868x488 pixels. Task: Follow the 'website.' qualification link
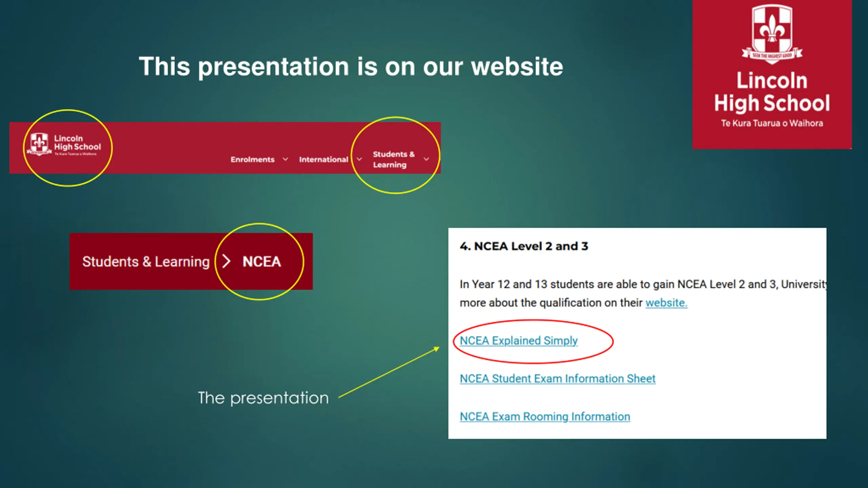[x=666, y=303]
